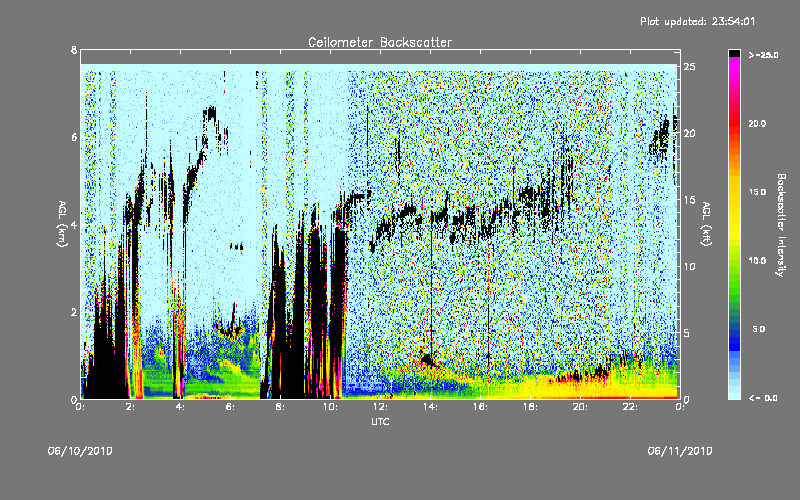800x500 pixels.
Task: Select the "Plot updated: 23:54:01" timestamp
Action: click(697, 21)
